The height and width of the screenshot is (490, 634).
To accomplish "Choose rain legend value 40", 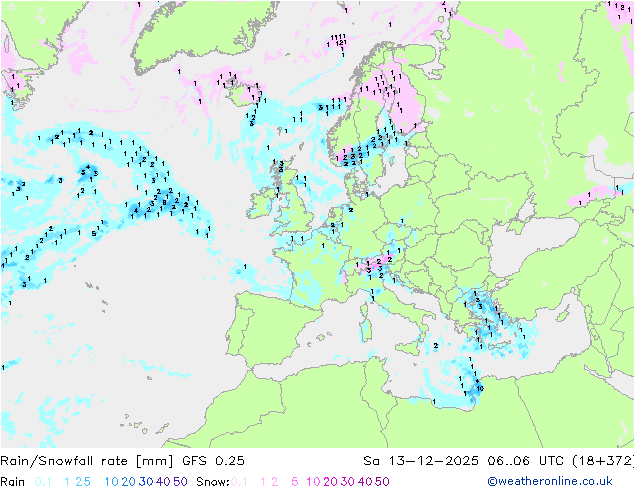I will [x=163, y=482].
